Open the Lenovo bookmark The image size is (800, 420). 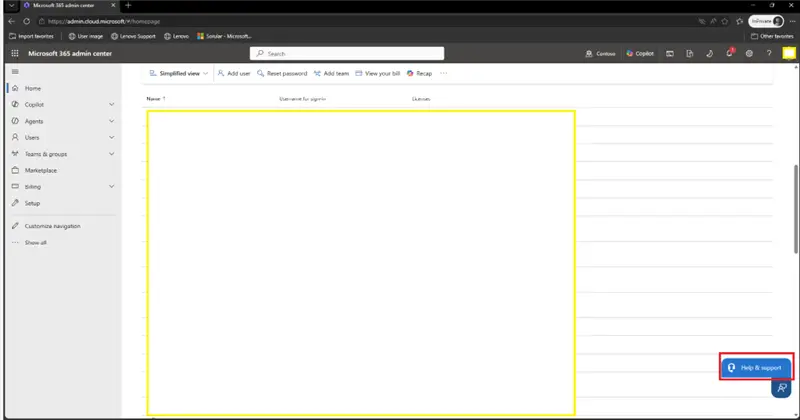point(177,36)
